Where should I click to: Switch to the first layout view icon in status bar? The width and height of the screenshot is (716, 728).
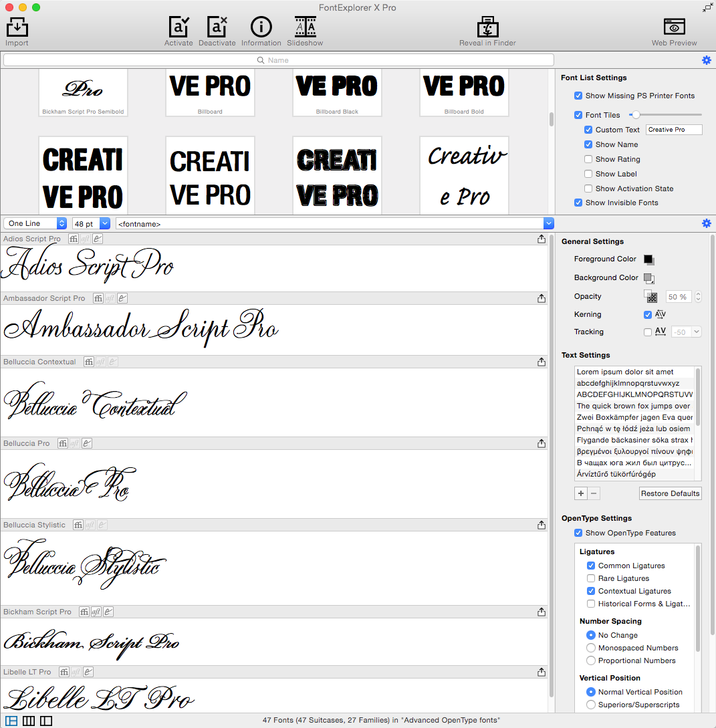pyautogui.click(x=11, y=721)
